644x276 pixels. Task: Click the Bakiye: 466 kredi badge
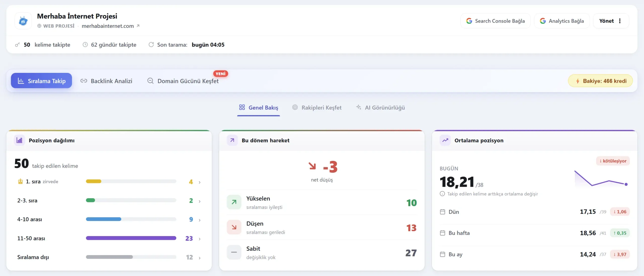(600, 81)
